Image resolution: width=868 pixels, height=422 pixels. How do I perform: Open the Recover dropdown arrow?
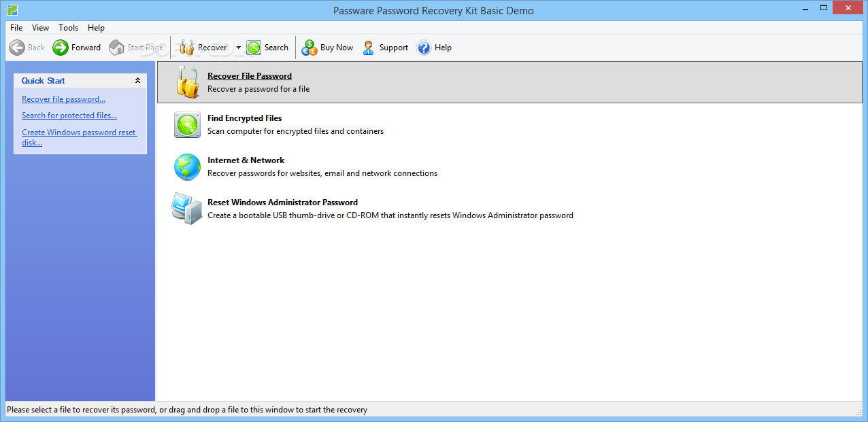pyautogui.click(x=238, y=48)
